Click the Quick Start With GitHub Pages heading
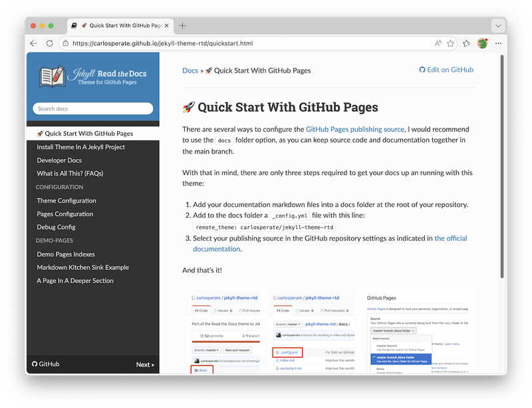This screenshot has height=408, width=532. click(280, 107)
